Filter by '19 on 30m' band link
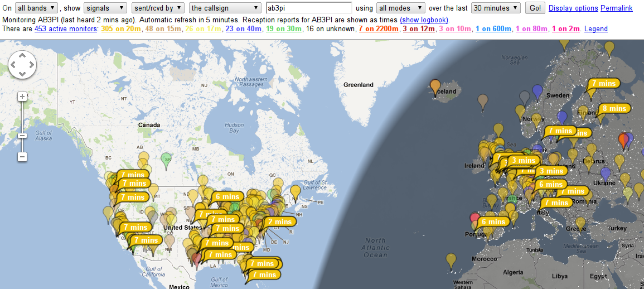 click(284, 29)
